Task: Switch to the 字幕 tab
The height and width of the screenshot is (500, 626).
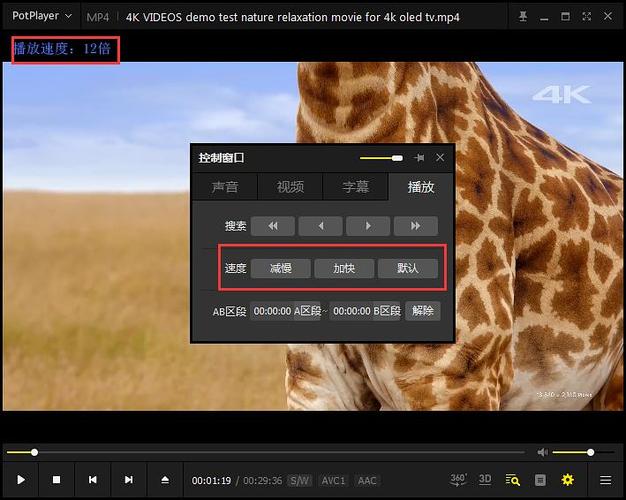Action: 355,187
